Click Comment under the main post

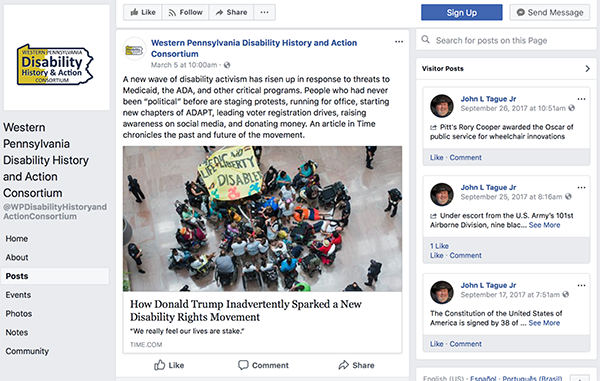(263, 365)
